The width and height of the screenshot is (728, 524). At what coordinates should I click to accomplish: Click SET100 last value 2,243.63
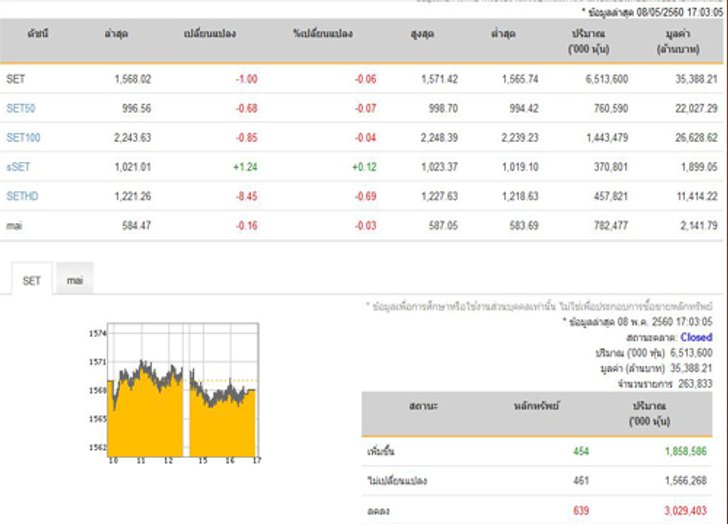[132, 138]
